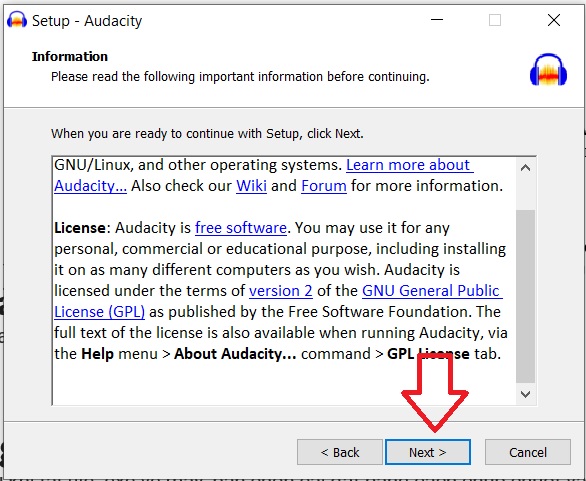Open the version 2 link
Screen dimensions: 586x481
coord(281,291)
